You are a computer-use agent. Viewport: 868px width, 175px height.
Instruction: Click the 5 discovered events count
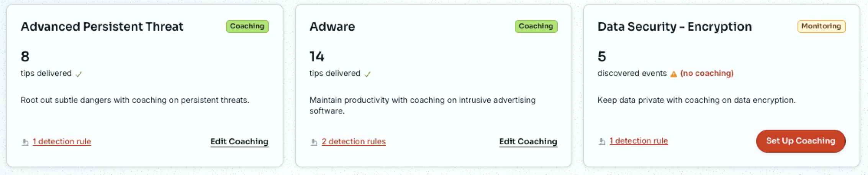602,57
